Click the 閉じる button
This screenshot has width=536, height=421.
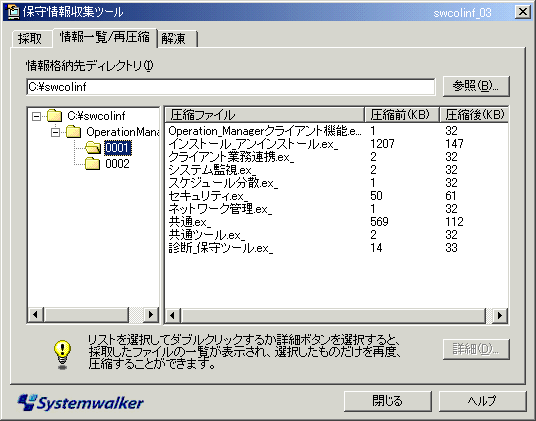pos(388,401)
